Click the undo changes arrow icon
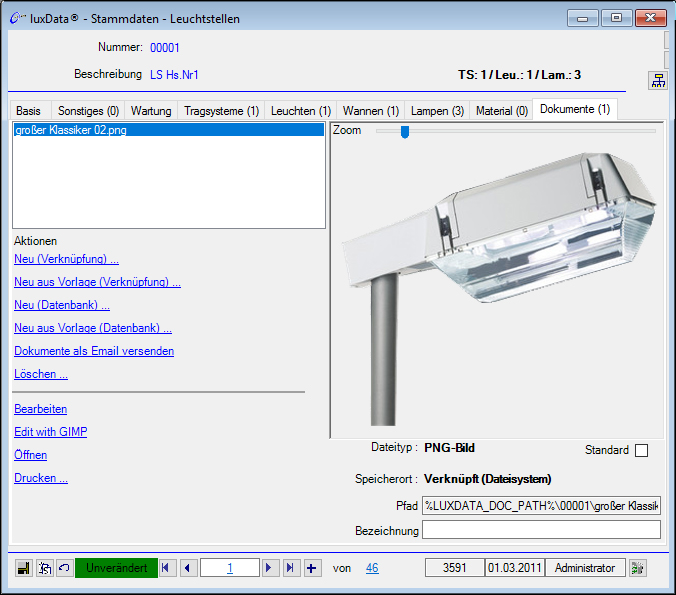The height and width of the screenshot is (595, 676). [x=64, y=568]
